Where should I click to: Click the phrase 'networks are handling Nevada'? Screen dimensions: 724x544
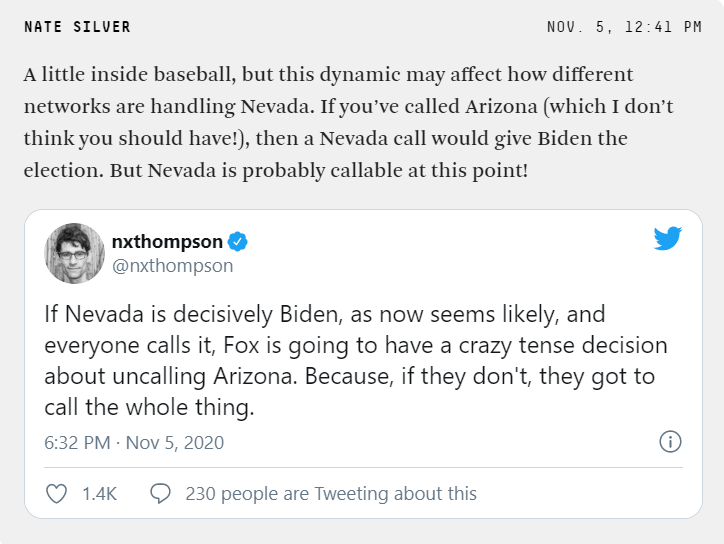click(x=169, y=107)
